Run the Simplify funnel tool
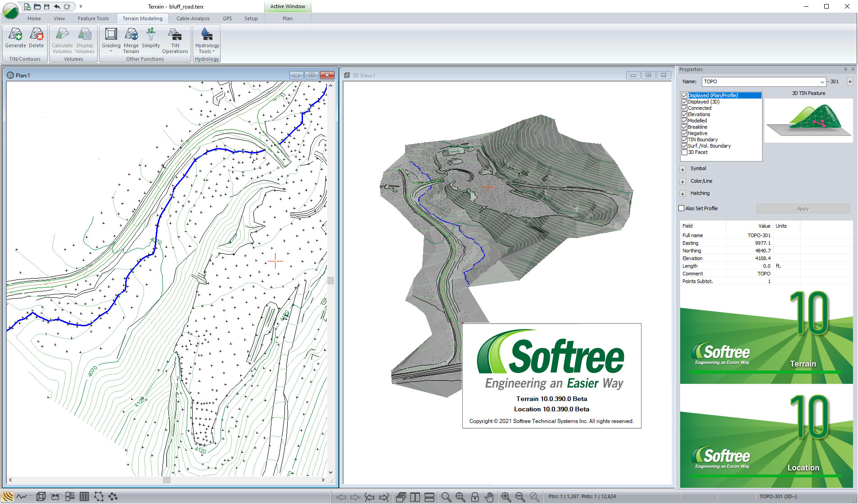Viewport: 858px width, 504px height. click(x=151, y=38)
